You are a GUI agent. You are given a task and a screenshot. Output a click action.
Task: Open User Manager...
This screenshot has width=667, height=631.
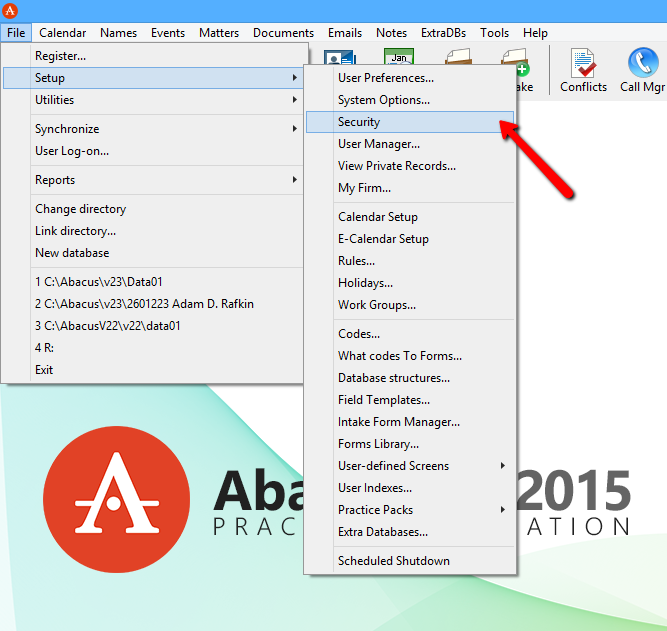(x=410, y=144)
